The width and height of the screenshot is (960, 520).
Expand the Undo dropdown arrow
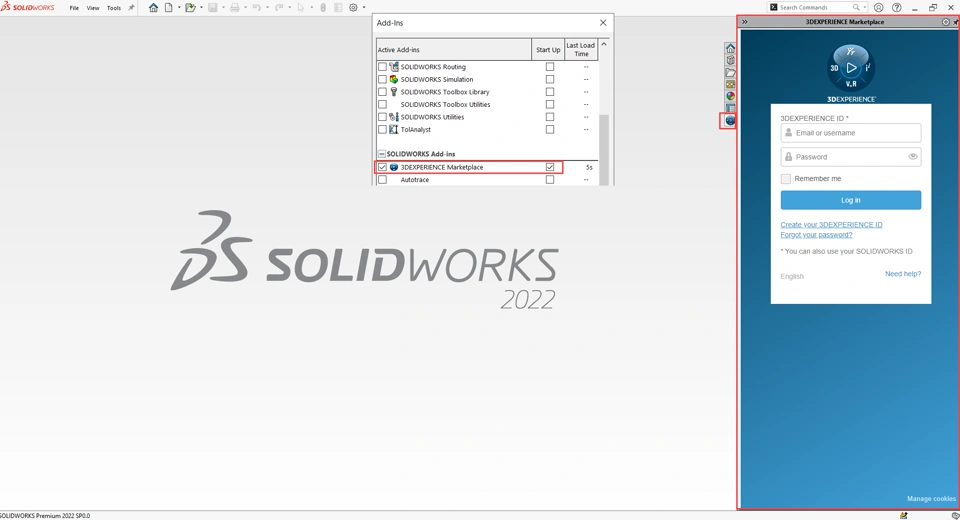pos(267,7)
